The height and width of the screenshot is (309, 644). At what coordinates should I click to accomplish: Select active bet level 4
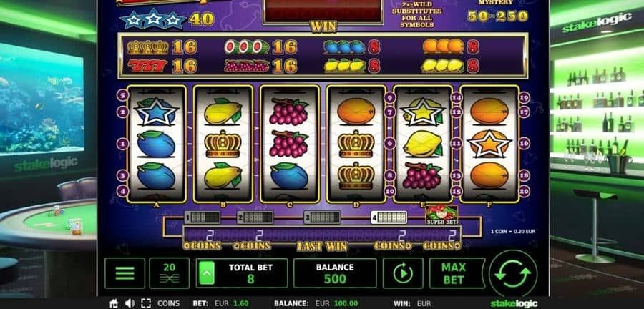coord(389,217)
